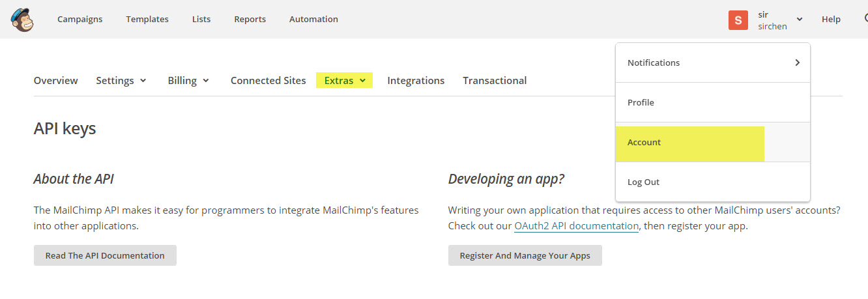The image size is (868, 299).
Task: Open Lists in the top navigation
Action: 201,20
